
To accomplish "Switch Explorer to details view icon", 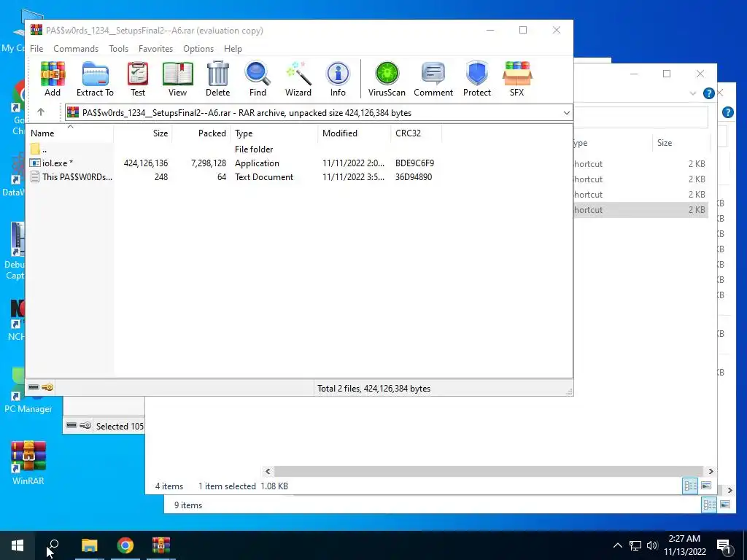I will coord(690,486).
